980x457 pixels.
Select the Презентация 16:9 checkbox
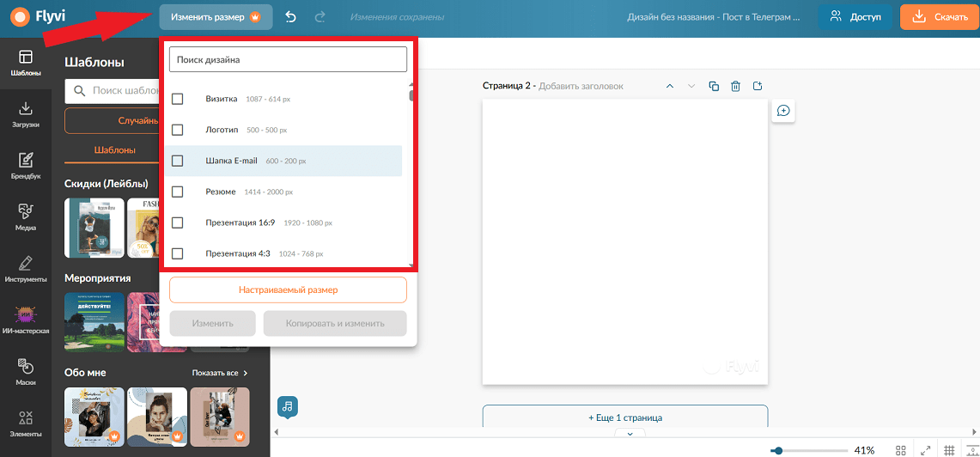coord(178,222)
